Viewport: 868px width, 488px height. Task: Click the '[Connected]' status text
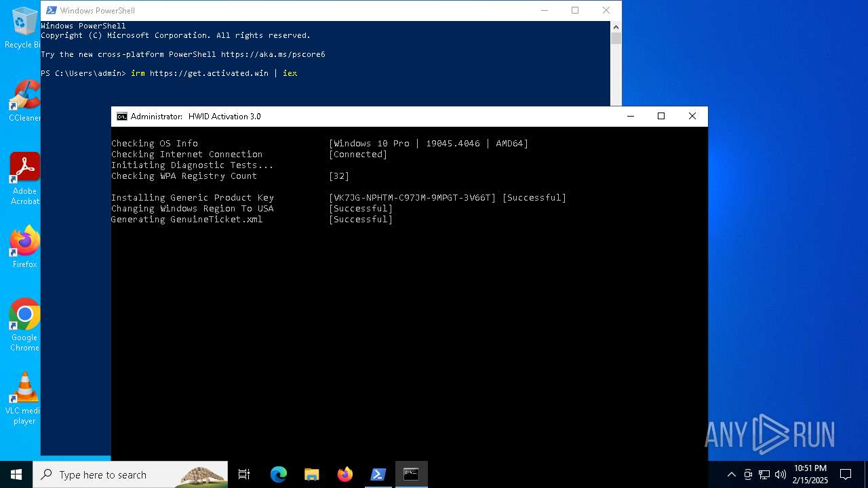[358, 155]
